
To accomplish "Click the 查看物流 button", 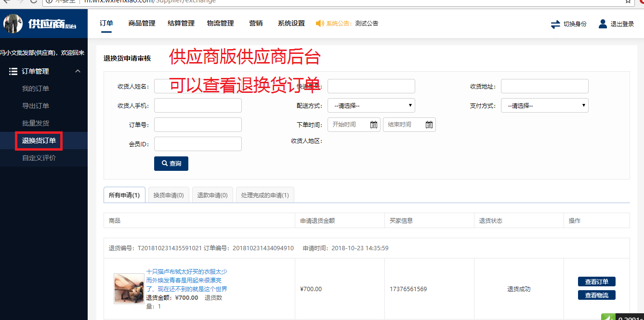I will tap(596, 295).
